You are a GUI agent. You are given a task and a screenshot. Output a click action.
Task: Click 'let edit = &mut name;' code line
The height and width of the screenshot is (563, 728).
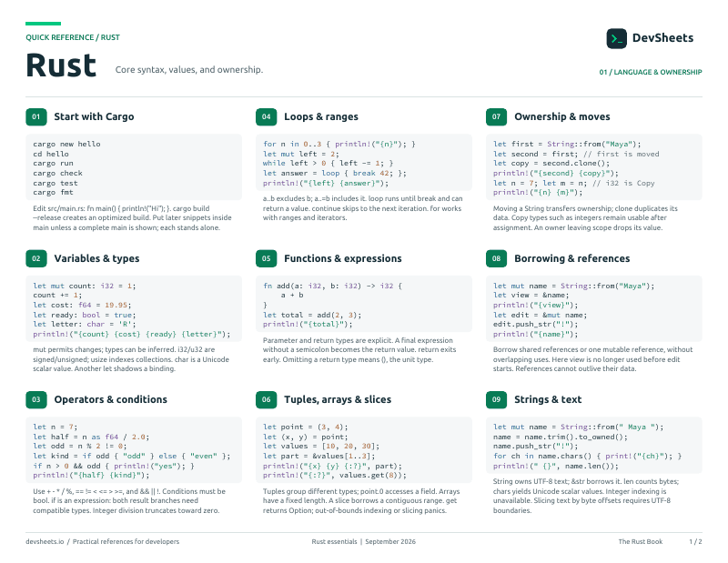tap(540, 315)
